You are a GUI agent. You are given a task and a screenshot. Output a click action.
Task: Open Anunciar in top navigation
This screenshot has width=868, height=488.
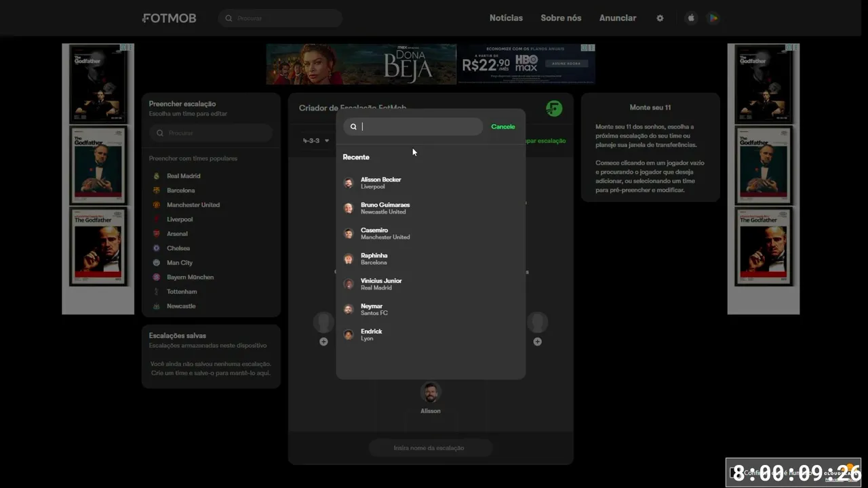click(x=618, y=18)
